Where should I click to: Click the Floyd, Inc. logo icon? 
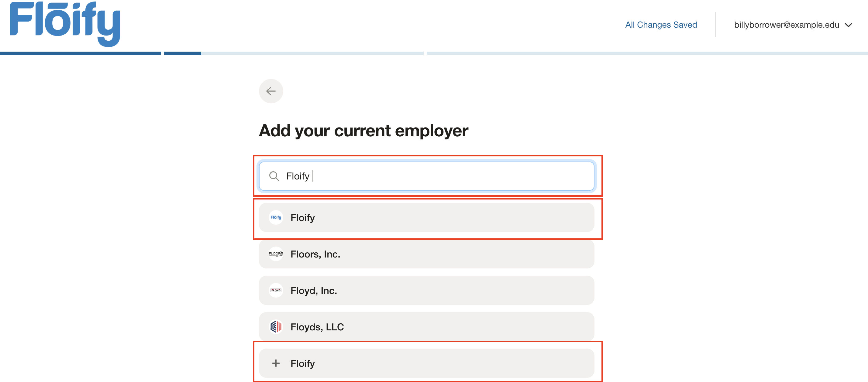click(x=276, y=290)
